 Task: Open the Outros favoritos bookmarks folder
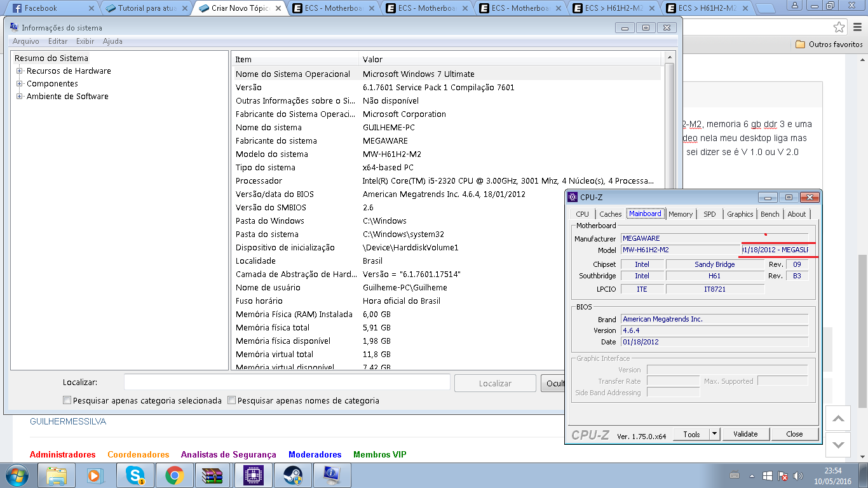point(829,44)
